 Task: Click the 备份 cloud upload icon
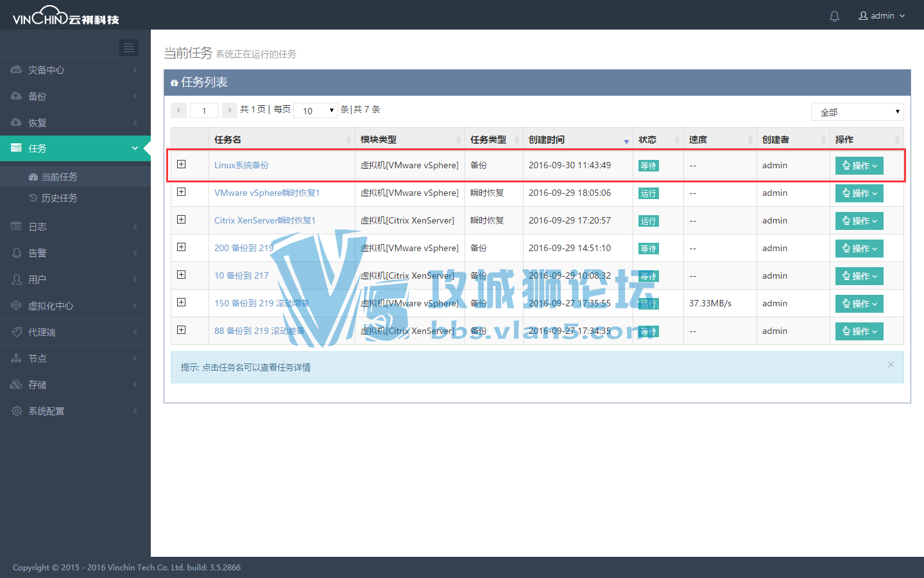(x=17, y=96)
